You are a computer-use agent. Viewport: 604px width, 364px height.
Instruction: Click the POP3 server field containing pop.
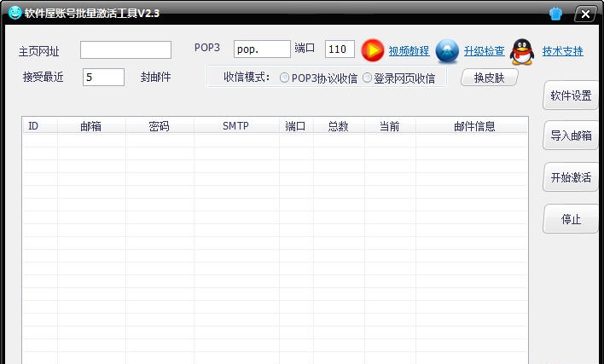click(262, 49)
